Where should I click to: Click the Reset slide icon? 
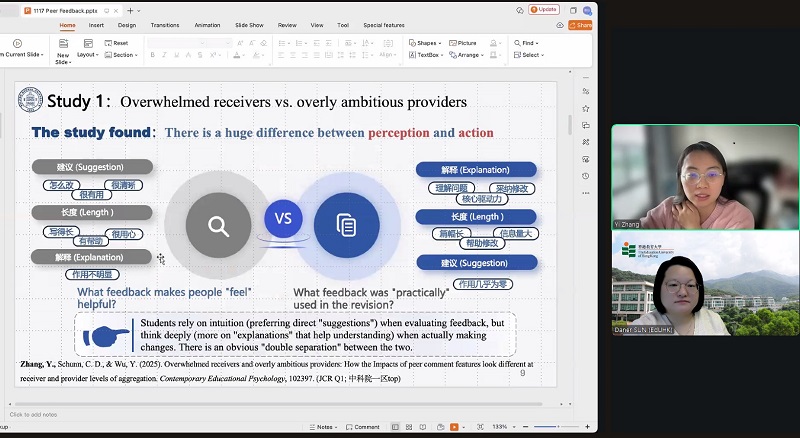[x=116, y=43]
